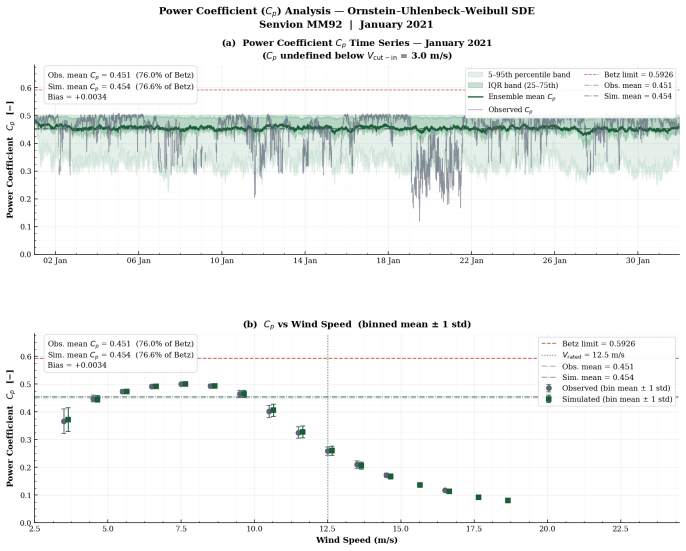Click the panel (b) title Cp vs Wind Speed
The image size is (686, 551).
pos(357,324)
